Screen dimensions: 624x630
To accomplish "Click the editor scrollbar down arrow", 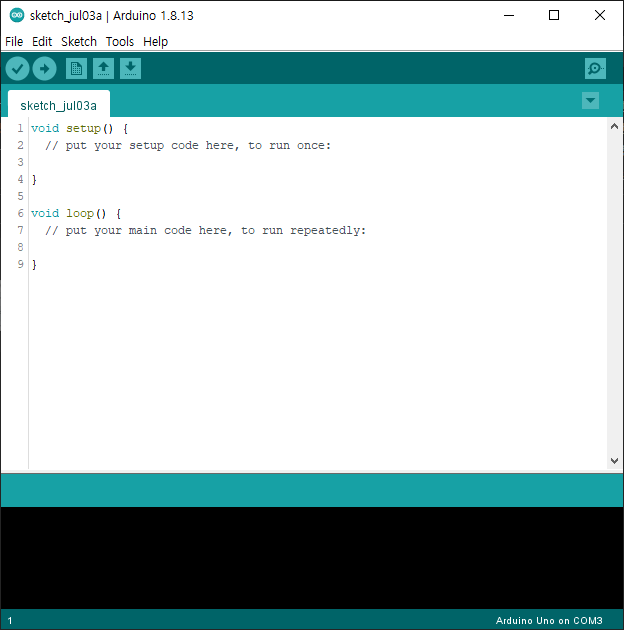I will [614, 461].
